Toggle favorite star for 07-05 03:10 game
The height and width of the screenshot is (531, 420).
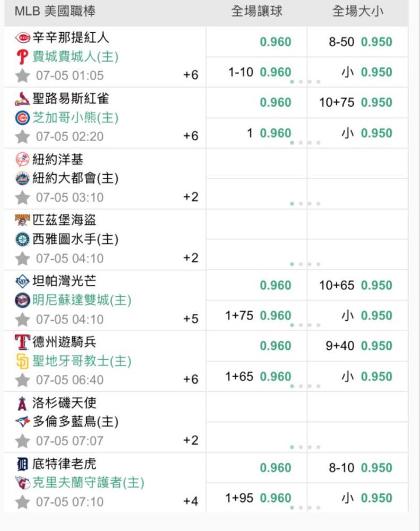(x=22, y=198)
